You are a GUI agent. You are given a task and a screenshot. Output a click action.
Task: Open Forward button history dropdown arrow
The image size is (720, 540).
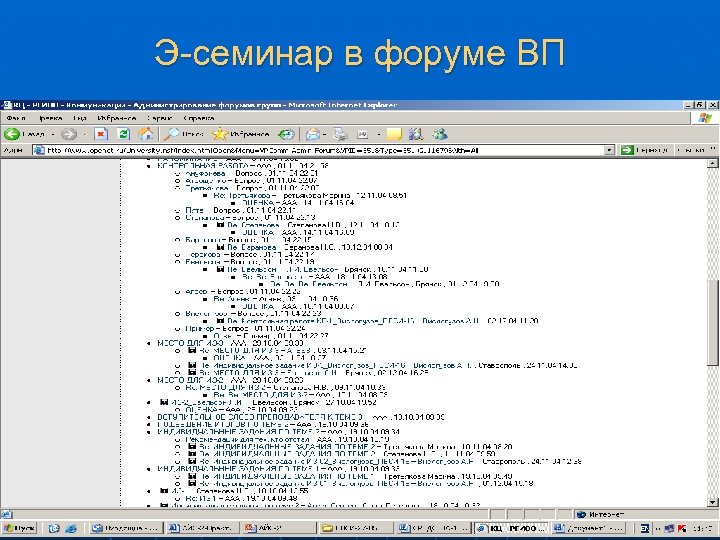point(84,135)
